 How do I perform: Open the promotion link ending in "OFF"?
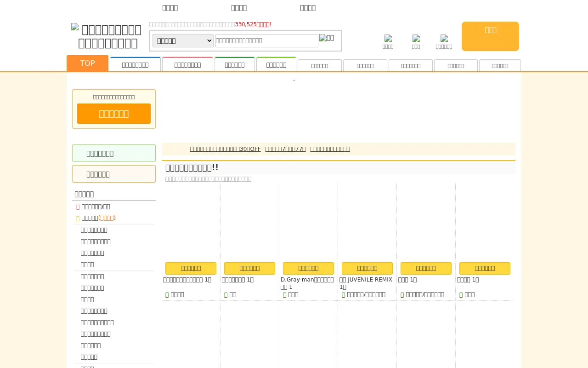click(x=225, y=149)
